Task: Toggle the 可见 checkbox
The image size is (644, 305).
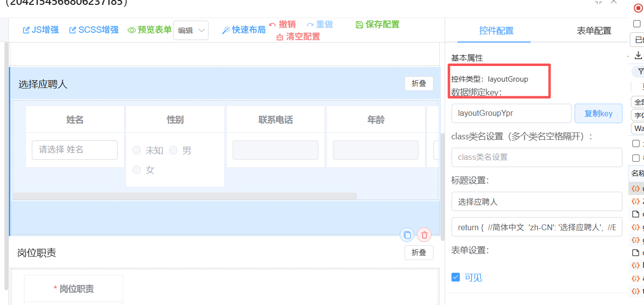Action: (456, 277)
